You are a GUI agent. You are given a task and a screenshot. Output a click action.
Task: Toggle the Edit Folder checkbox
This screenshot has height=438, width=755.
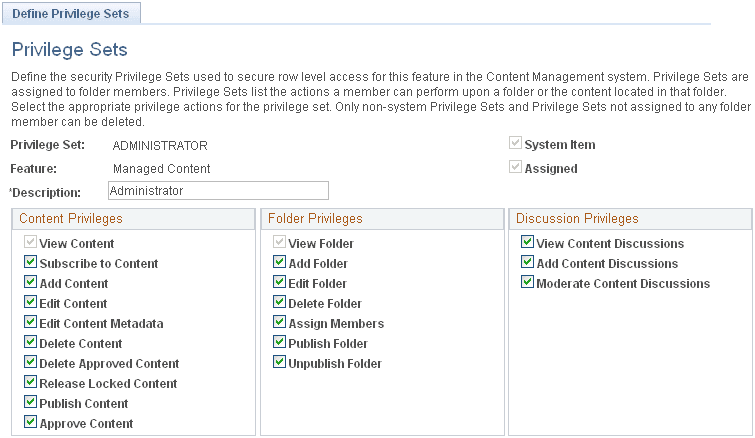(279, 284)
